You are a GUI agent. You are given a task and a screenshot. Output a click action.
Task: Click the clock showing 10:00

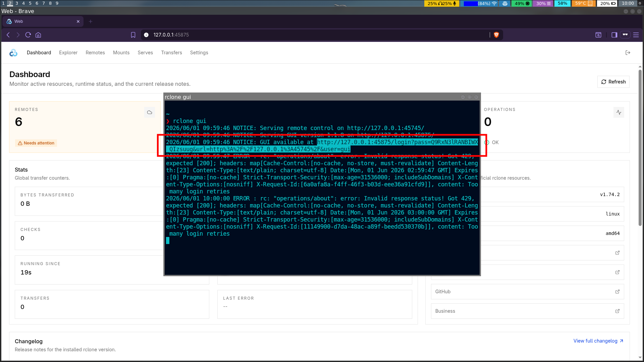point(628,3)
